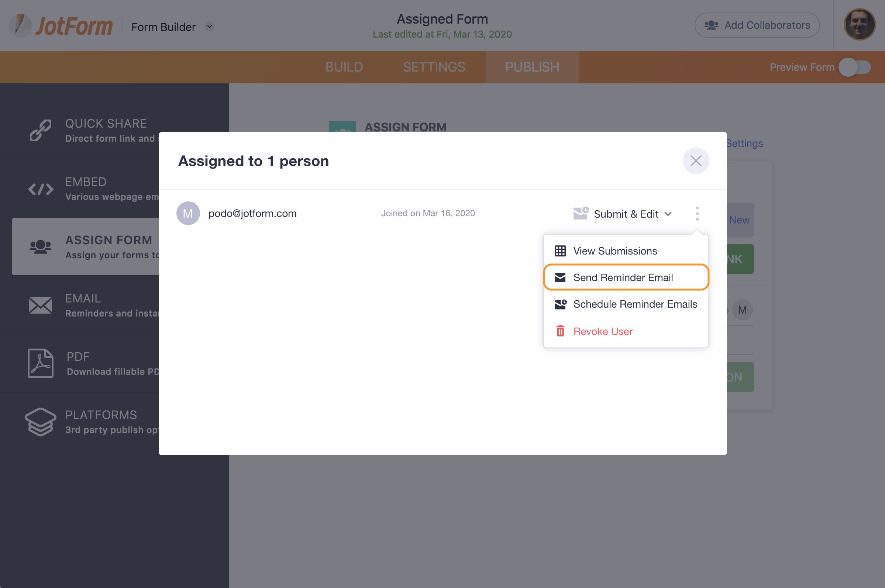
Task: Expand the Form Builder chevron
Action: 210,27
